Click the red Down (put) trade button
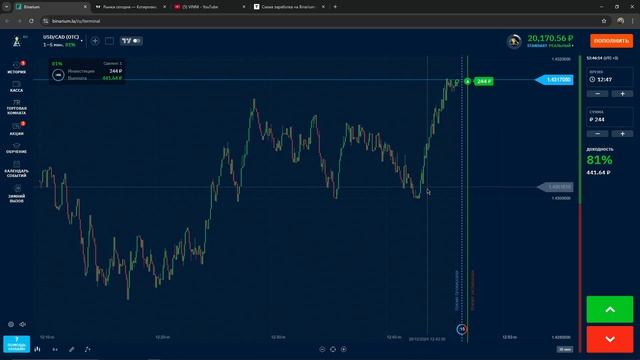Screen dimensions: 640x360 (610, 339)
